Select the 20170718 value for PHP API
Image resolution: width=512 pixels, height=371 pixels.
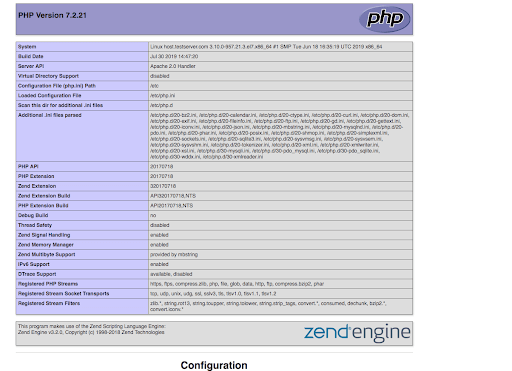161,166
